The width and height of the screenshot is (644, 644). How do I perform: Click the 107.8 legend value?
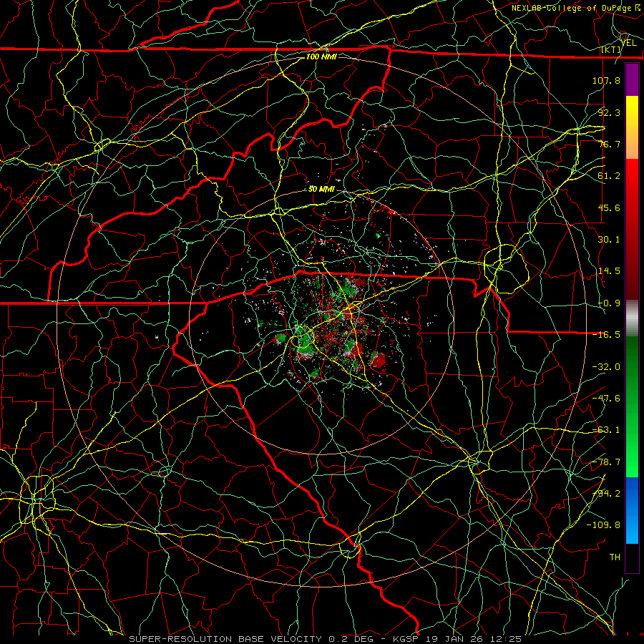606,80
